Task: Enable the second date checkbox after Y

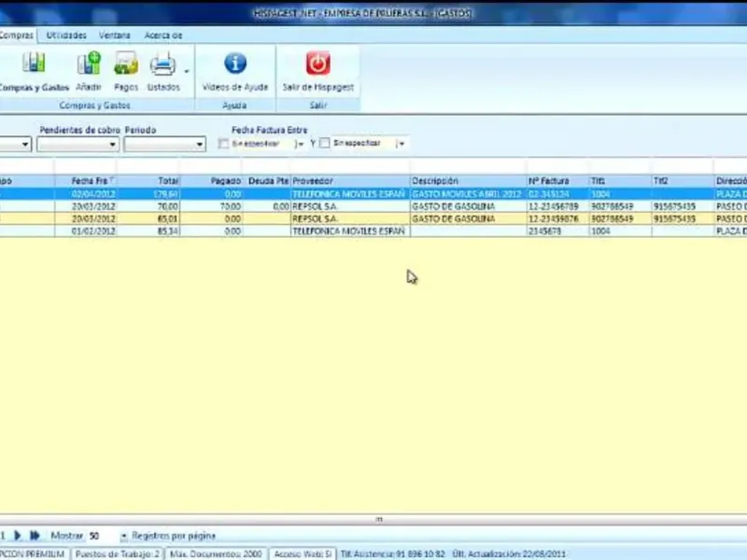Action: (324, 143)
